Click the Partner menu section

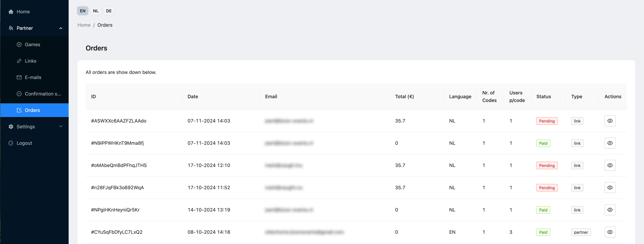pyautogui.click(x=34, y=28)
